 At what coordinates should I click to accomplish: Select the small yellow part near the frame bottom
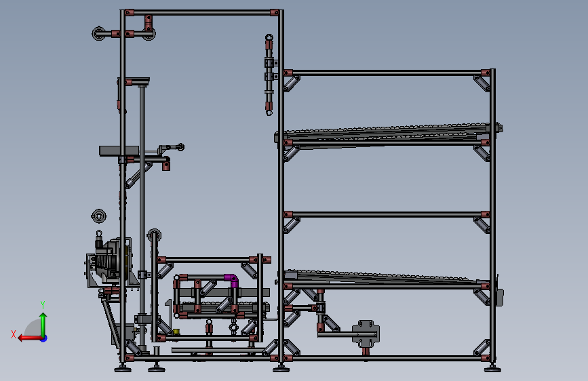click(x=176, y=332)
